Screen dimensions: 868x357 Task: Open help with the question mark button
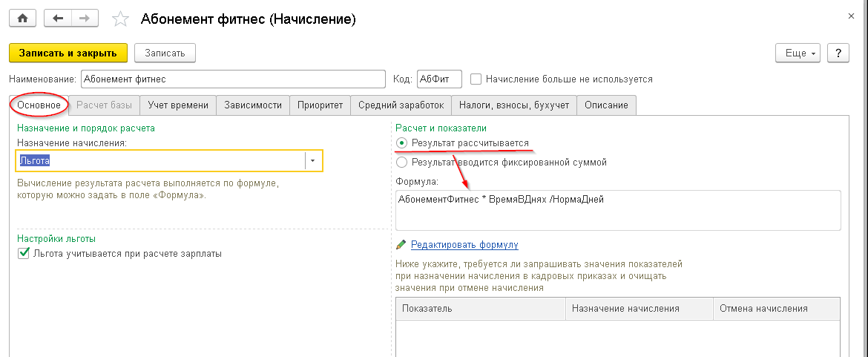(x=838, y=53)
